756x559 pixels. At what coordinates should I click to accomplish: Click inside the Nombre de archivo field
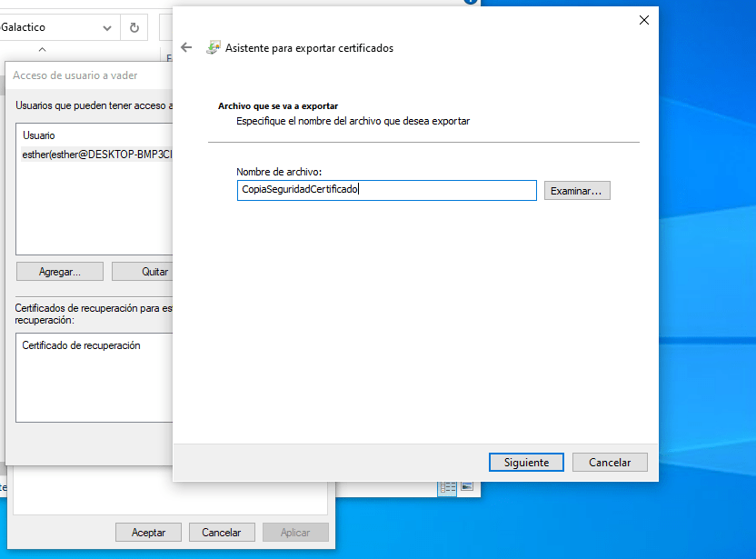[386, 190]
